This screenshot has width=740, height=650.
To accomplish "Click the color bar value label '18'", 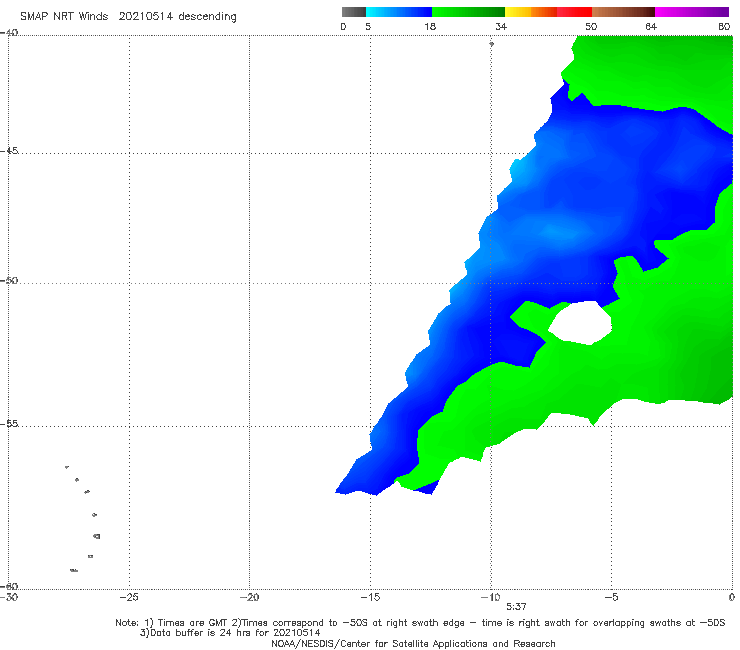I will click(x=430, y=27).
